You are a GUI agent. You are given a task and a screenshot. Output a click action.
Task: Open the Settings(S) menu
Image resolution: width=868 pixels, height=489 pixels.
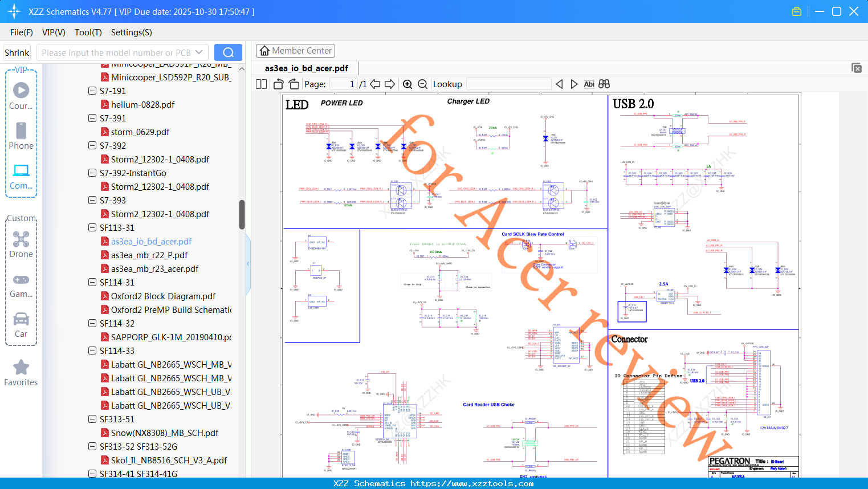(132, 32)
